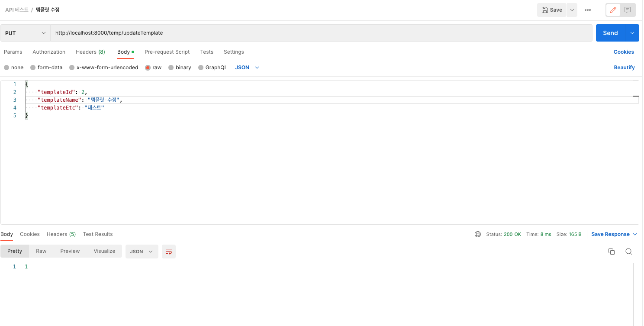Open the Tests tab
The image size is (644, 326).
click(206, 52)
